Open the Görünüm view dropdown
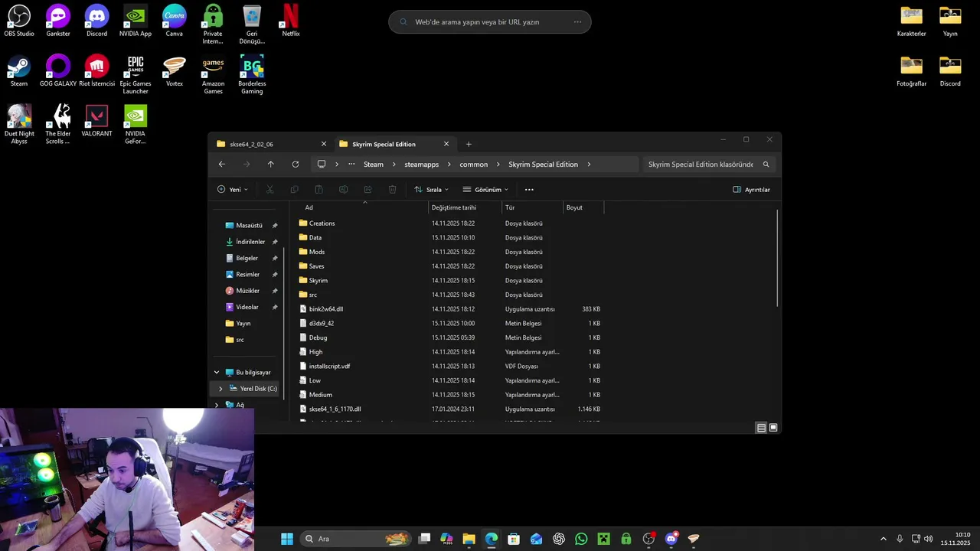The height and width of the screenshot is (551, 980). pos(485,190)
